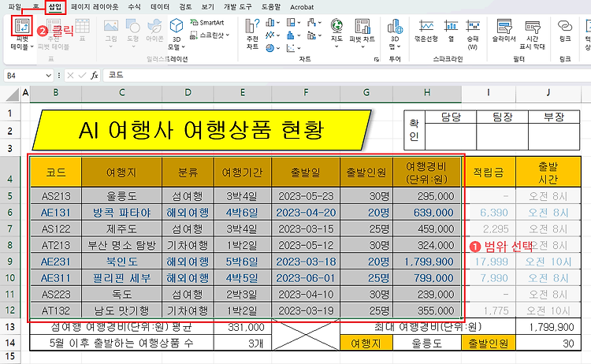Click the title shape AI 여행사 여행상품 현황

pos(202,130)
